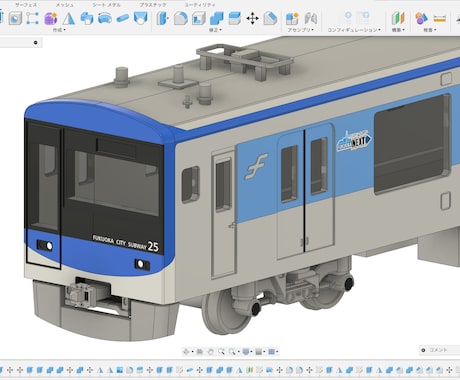The image size is (460, 380).
Task: Click the Look At navigation icon
Action: coord(200,351)
